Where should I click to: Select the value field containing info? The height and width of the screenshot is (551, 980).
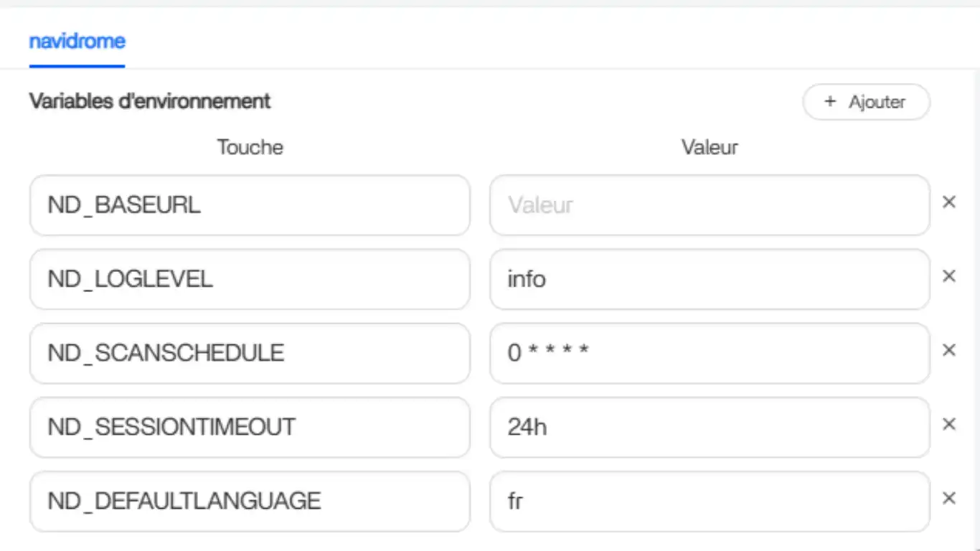click(709, 279)
